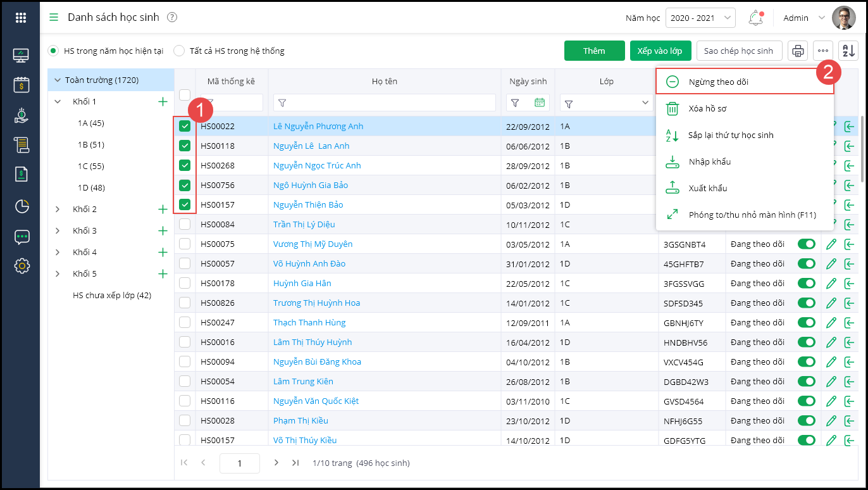Click the notification bell icon
Image resolution: width=868 pixels, height=490 pixels.
[755, 18]
